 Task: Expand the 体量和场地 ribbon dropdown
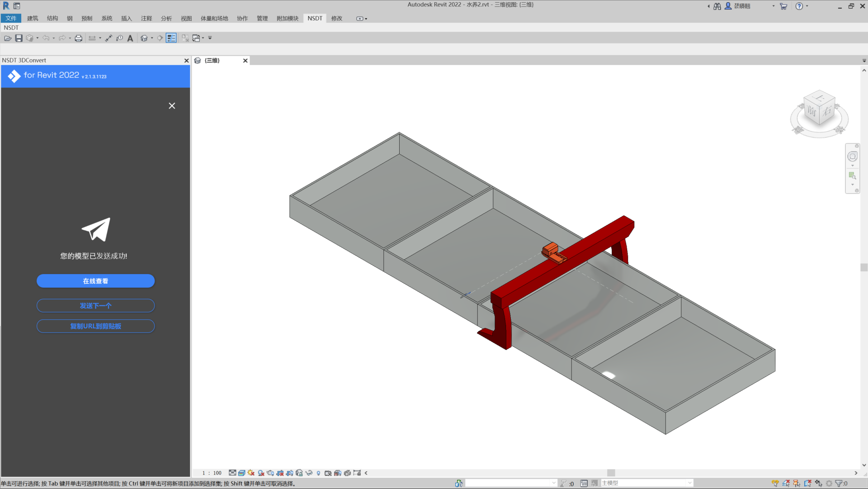[214, 18]
